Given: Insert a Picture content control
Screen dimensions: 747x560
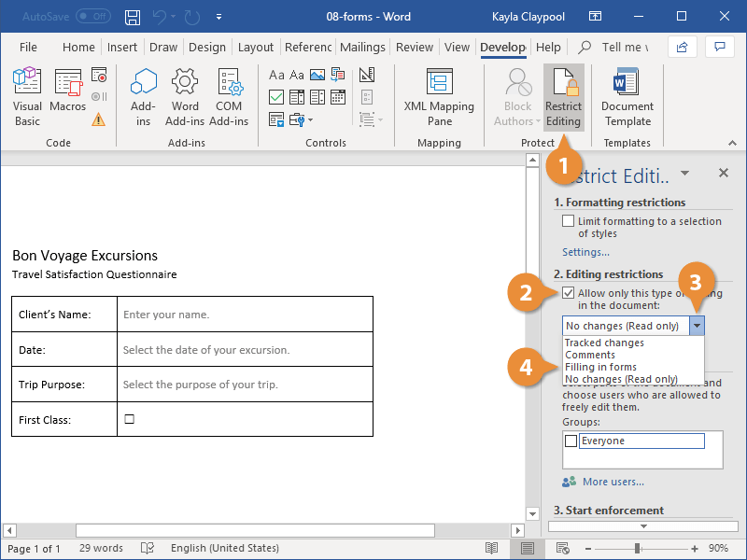Looking at the screenshot, I should (x=317, y=75).
